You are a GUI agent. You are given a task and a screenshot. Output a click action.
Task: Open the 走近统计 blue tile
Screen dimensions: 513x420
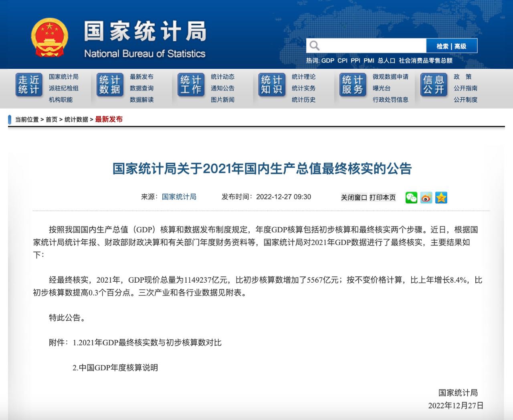[x=29, y=85]
